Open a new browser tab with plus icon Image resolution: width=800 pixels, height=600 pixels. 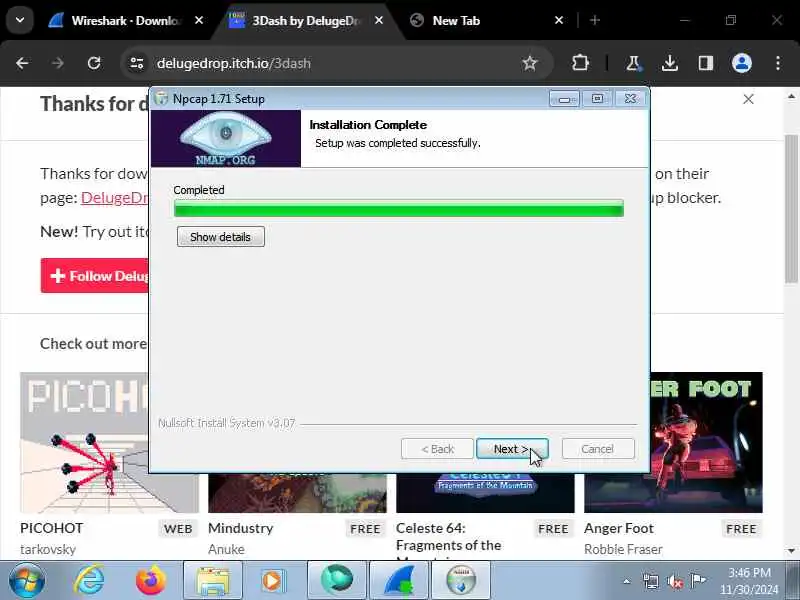coord(595,20)
